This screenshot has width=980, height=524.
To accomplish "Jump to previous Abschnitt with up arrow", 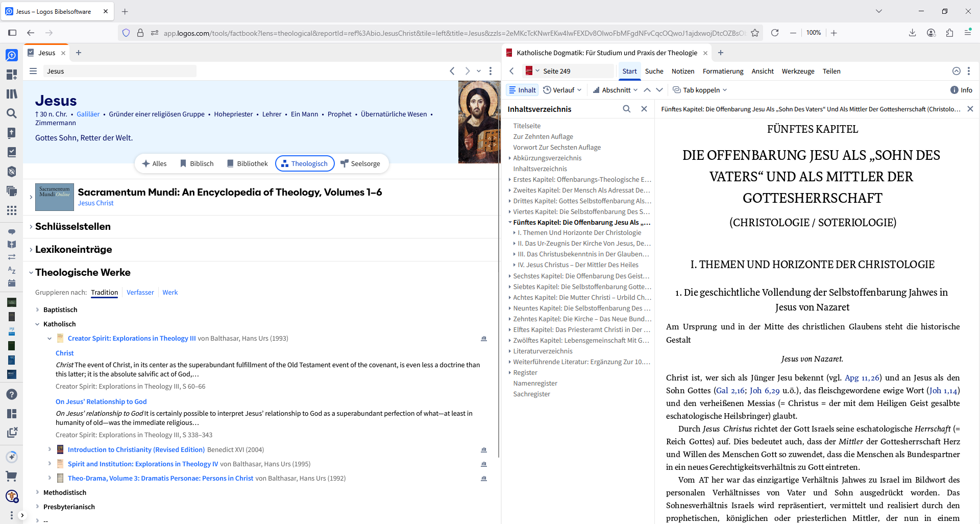I will [647, 90].
